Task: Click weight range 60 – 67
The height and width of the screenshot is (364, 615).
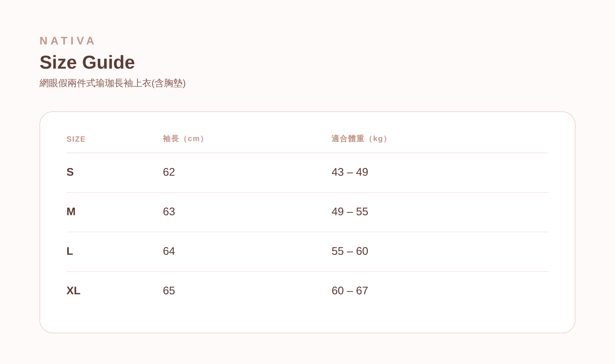Action: (x=350, y=291)
